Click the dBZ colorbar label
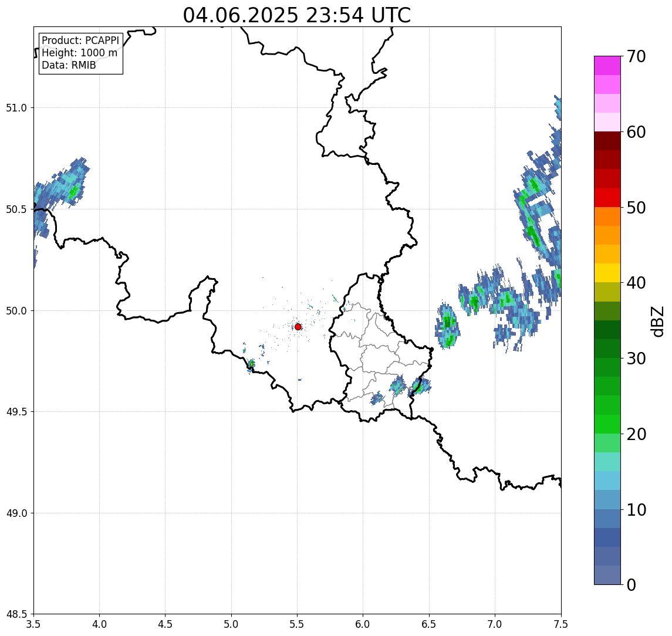The width and height of the screenshot is (672, 636). click(657, 321)
